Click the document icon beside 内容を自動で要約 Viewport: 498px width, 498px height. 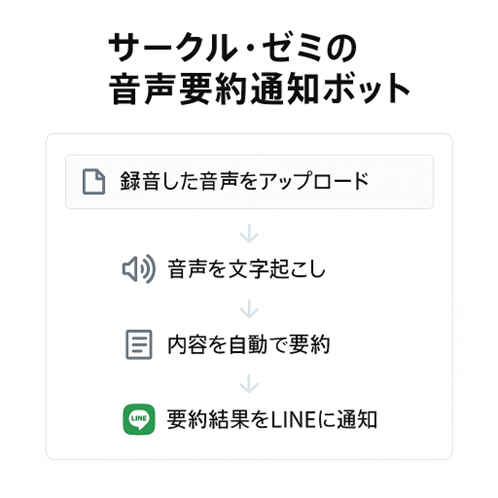tap(139, 344)
